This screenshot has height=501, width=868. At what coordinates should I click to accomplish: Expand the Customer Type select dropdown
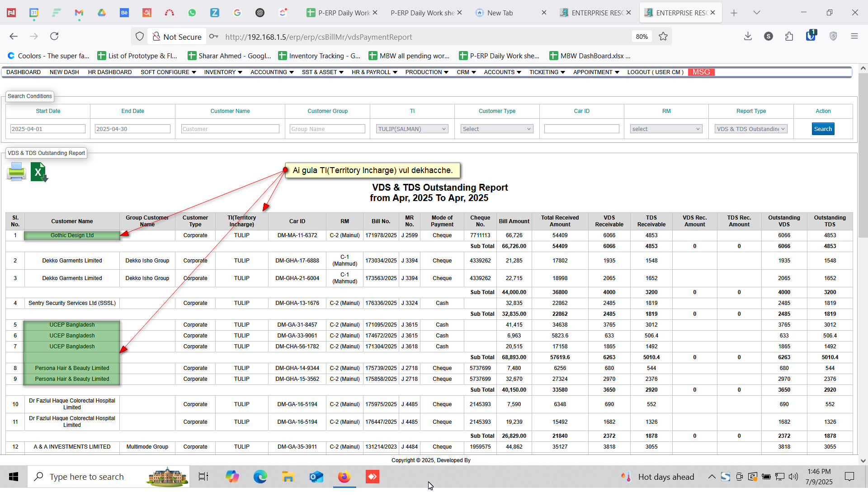(496, 129)
